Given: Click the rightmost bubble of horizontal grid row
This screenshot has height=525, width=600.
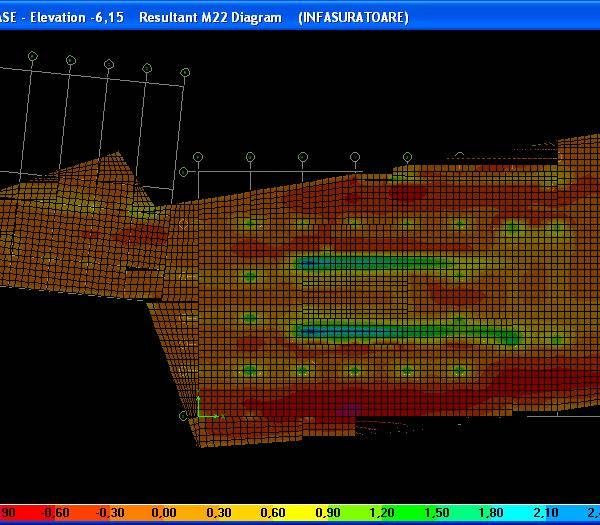Looking at the screenshot, I should pyautogui.click(x=408, y=157).
